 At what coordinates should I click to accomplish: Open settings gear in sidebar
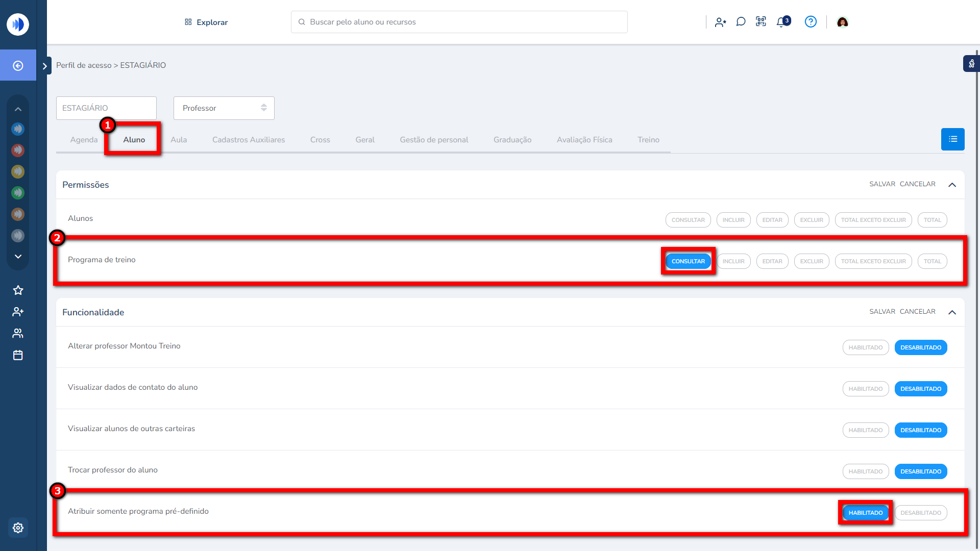click(x=18, y=528)
